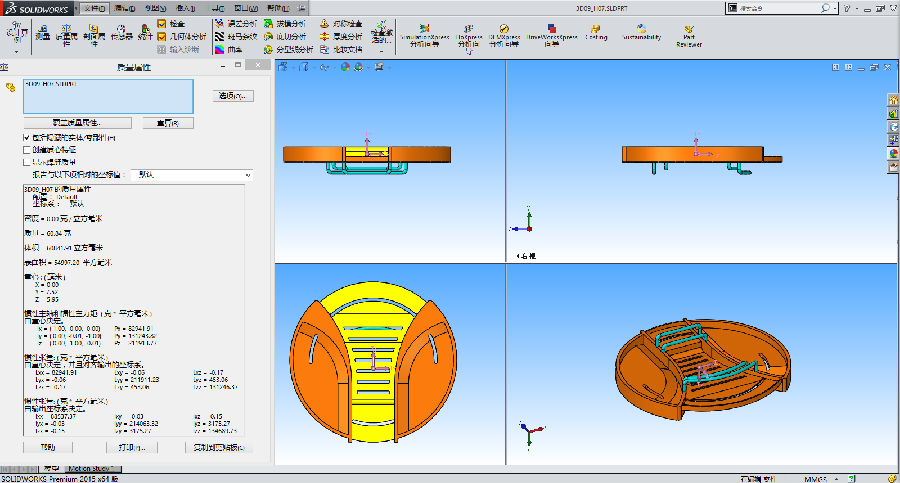Image resolution: width=900 pixels, height=483 pixels.
Task: Launch the Costing tool
Action: point(596,33)
